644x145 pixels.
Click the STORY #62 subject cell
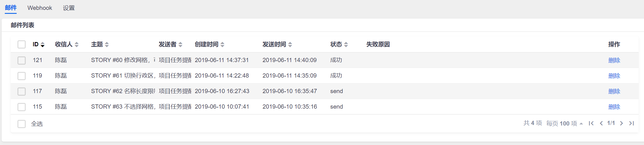point(123,91)
